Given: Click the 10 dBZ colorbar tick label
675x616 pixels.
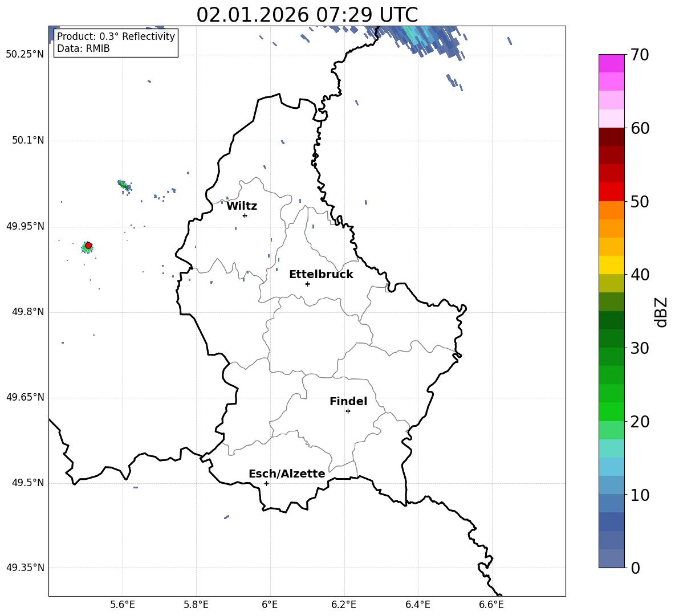Looking at the screenshot, I should (x=640, y=495).
